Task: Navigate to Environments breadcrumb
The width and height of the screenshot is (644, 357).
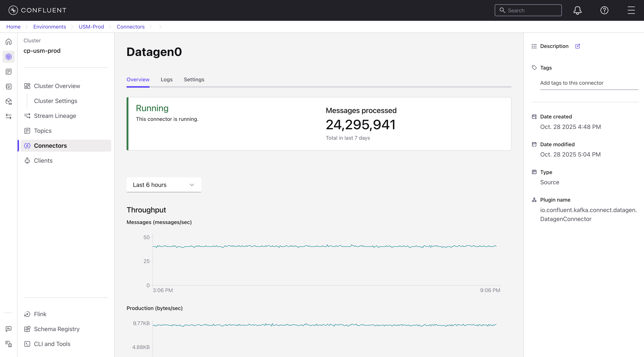Action: (x=49, y=27)
